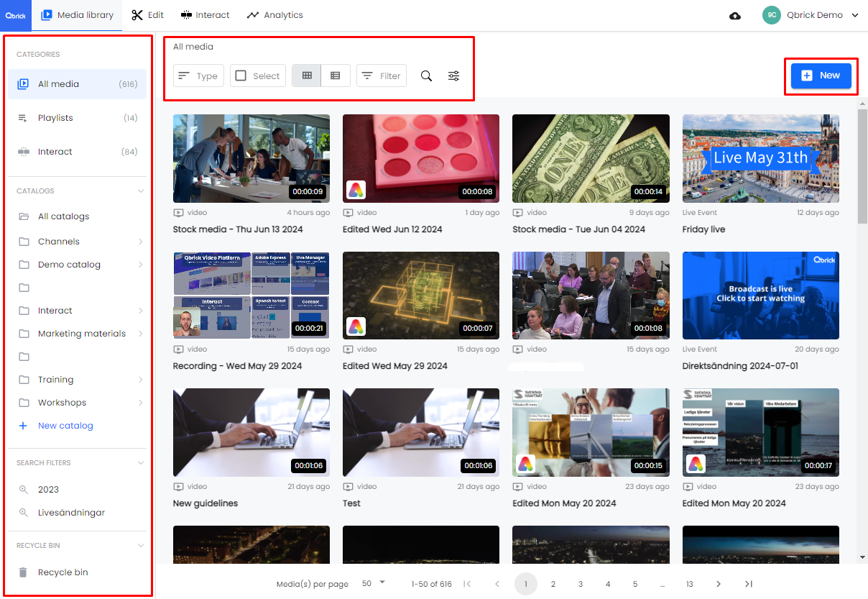Go to page 5
The height and width of the screenshot is (599, 868).
tap(635, 584)
